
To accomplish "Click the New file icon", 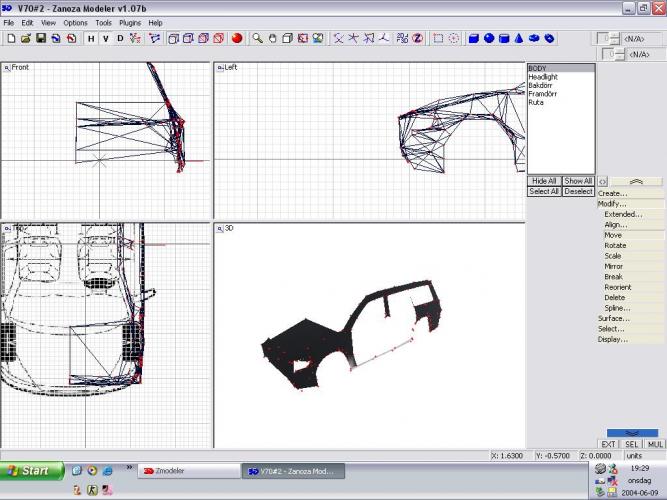I will click(x=10, y=39).
